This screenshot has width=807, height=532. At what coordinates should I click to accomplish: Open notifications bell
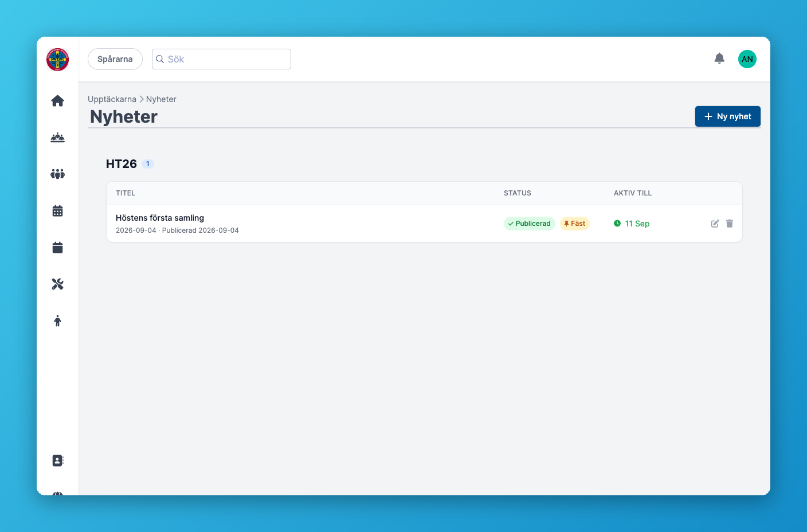point(719,58)
